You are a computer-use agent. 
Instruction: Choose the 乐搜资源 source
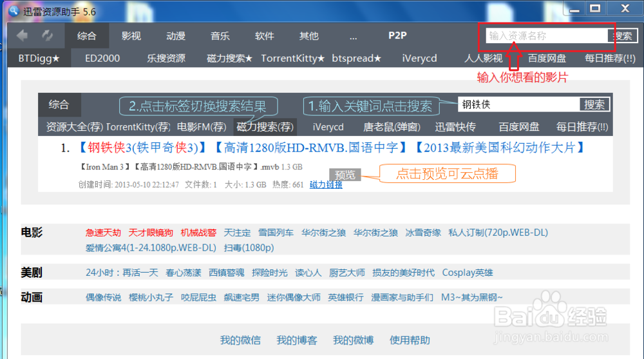point(166,59)
